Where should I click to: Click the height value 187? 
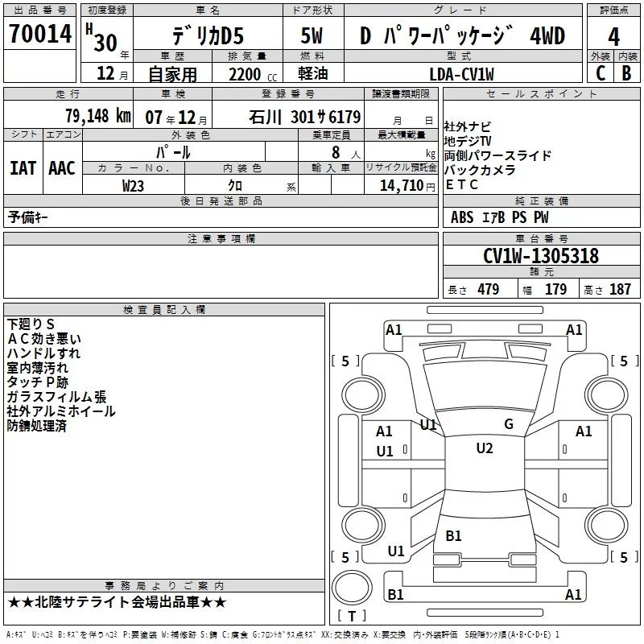click(620, 289)
